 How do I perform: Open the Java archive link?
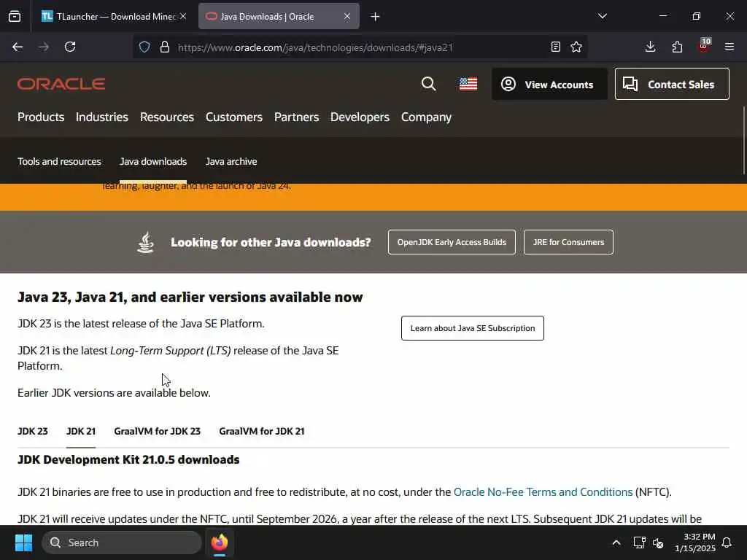click(231, 161)
